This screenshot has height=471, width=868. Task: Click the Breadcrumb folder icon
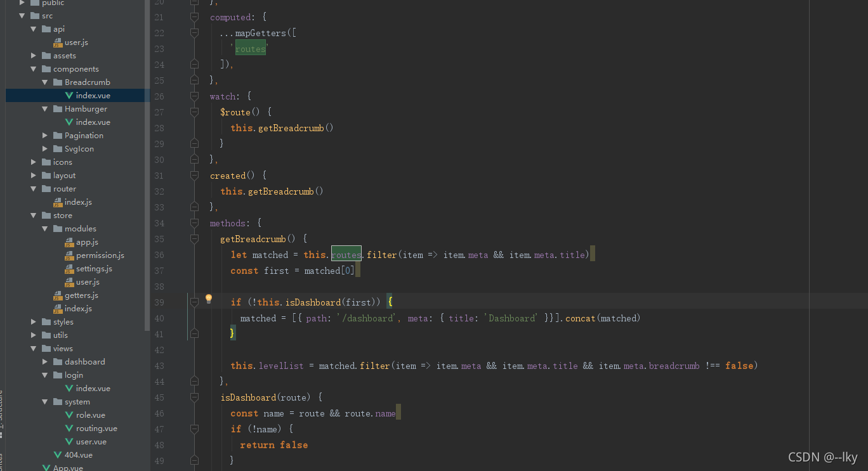pyautogui.click(x=58, y=82)
